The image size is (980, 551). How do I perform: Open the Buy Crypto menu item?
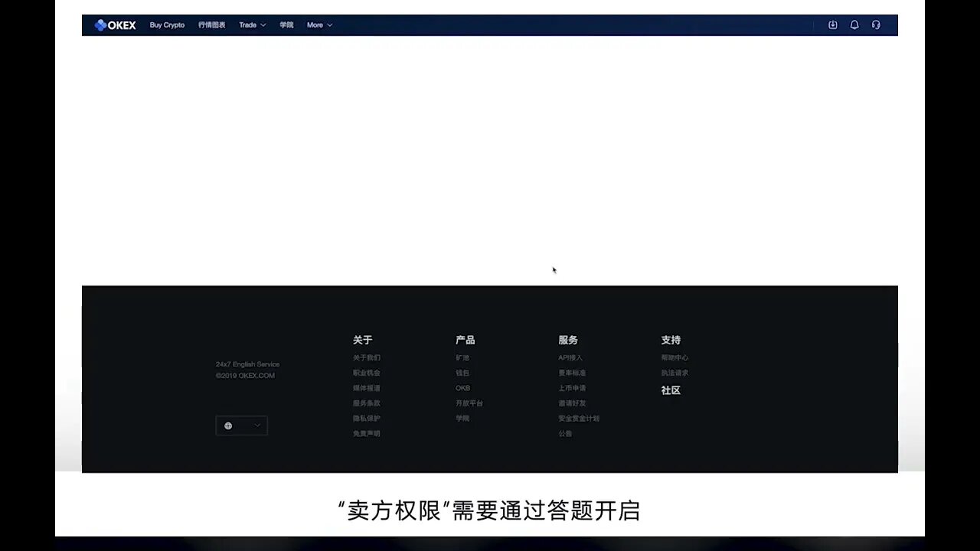pyautogui.click(x=167, y=25)
